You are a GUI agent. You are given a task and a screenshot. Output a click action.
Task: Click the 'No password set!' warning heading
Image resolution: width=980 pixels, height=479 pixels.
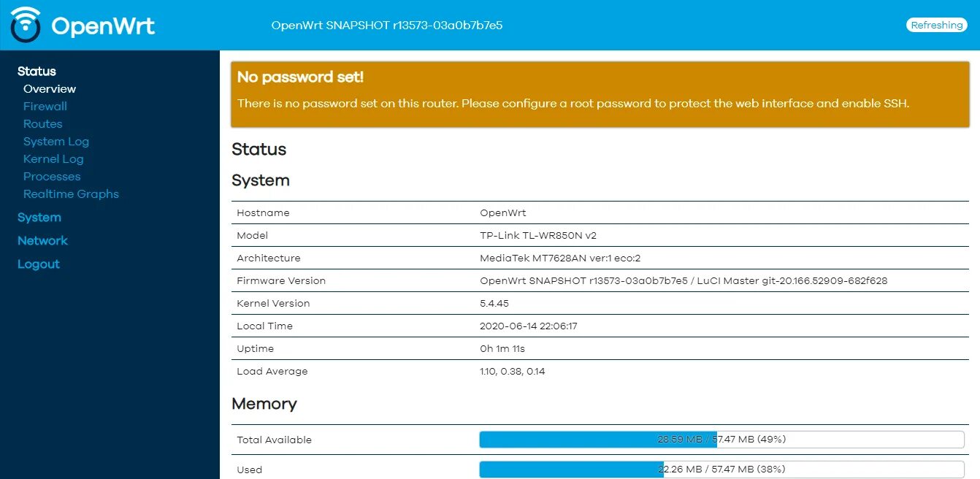coord(300,77)
